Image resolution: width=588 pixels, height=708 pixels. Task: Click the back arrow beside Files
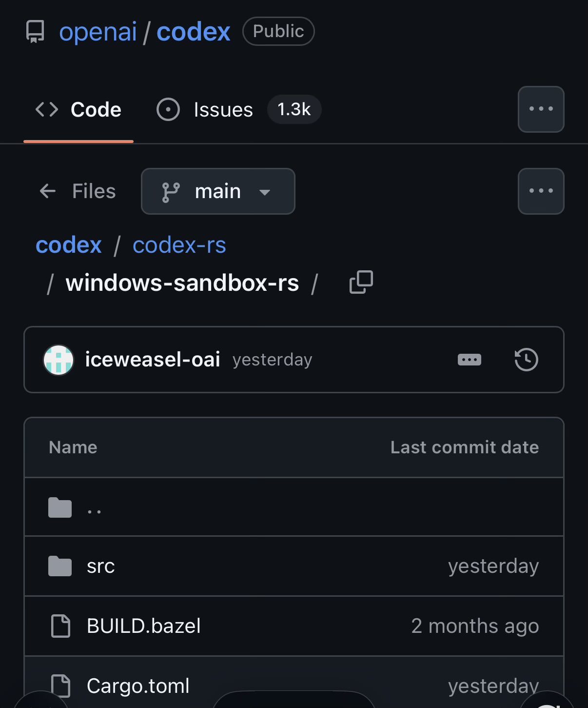pyautogui.click(x=48, y=191)
